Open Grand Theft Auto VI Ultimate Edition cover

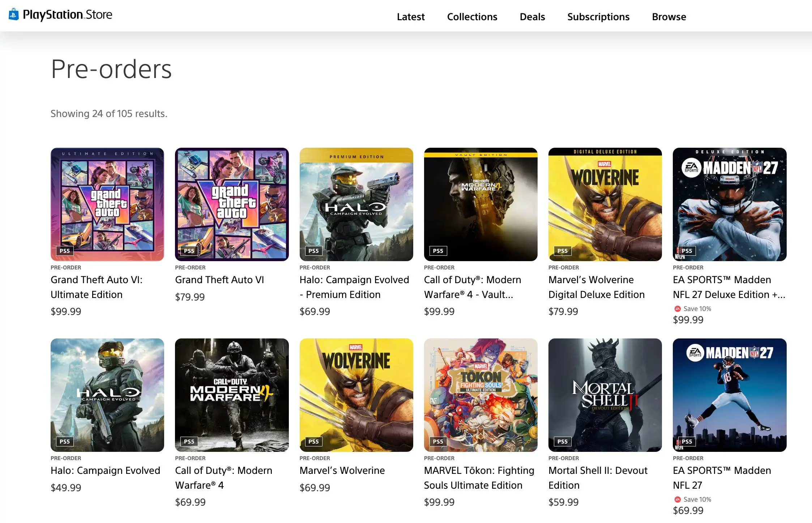[x=107, y=204]
